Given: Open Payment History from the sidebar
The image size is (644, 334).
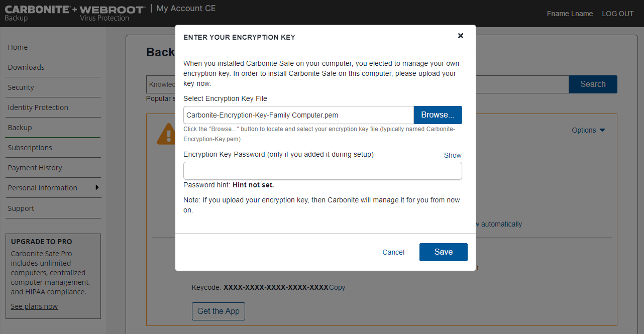Looking at the screenshot, I should [35, 168].
